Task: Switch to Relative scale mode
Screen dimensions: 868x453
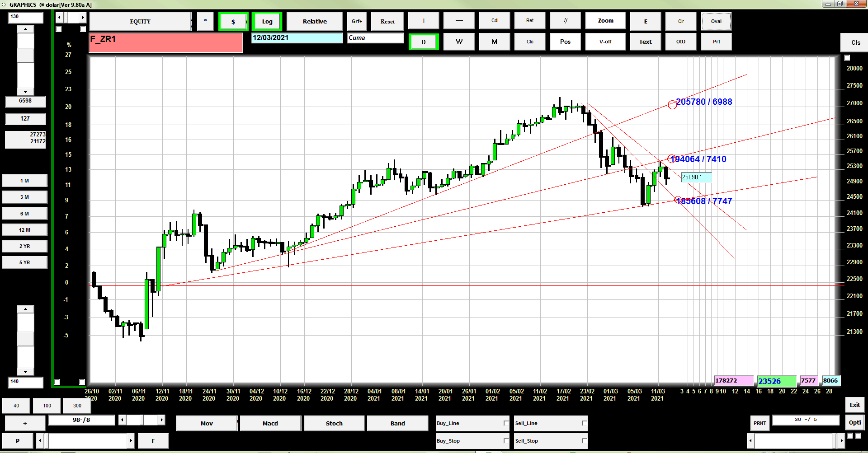Action: click(x=315, y=21)
